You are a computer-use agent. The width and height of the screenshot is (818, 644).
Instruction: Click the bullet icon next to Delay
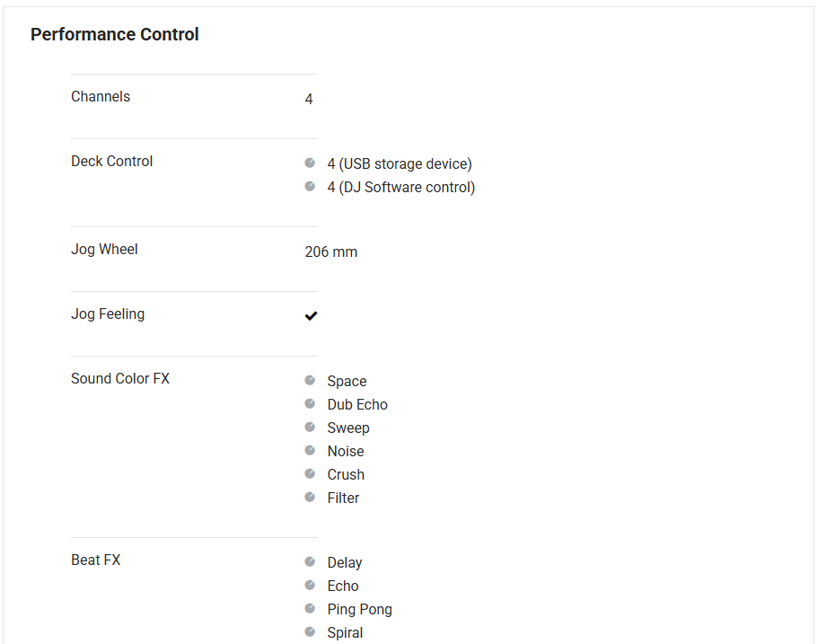(x=310, y=562)
